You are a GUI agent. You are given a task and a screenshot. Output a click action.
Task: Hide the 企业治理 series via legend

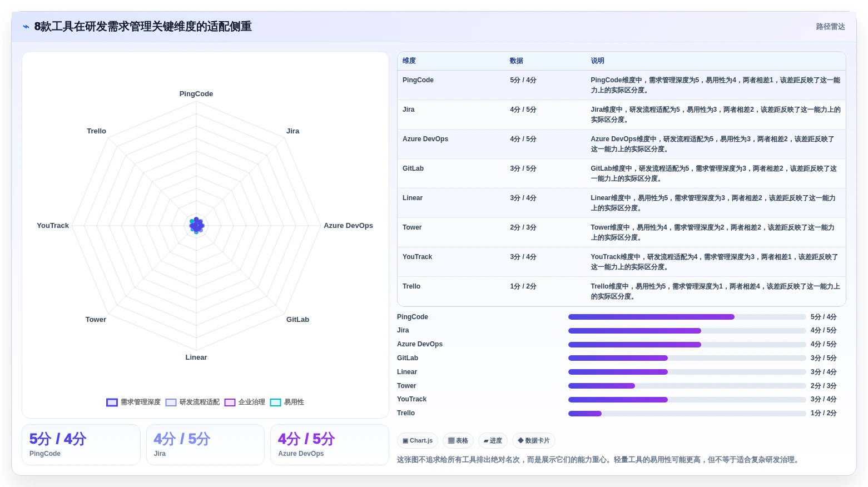pyautogui.click(x=245, y=402)
